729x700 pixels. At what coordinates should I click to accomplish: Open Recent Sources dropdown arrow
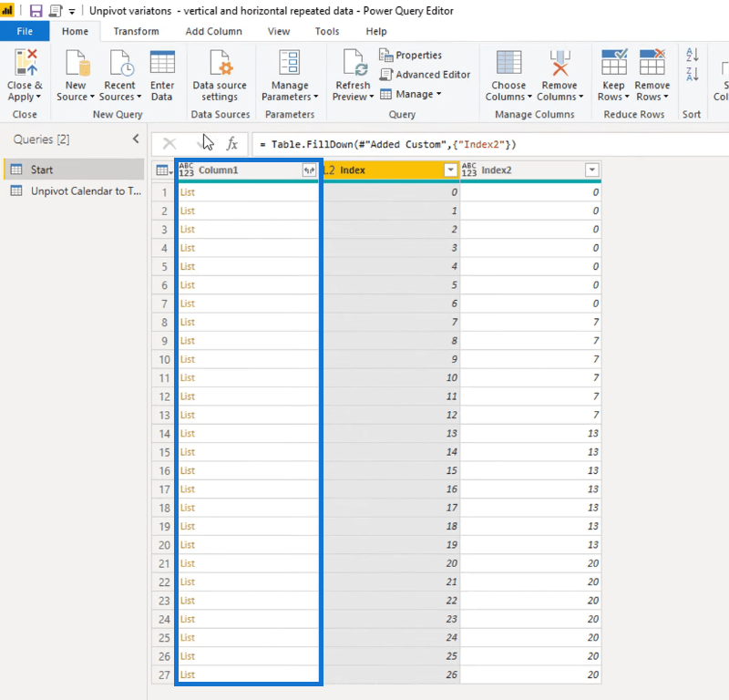[x=139, y=97]
